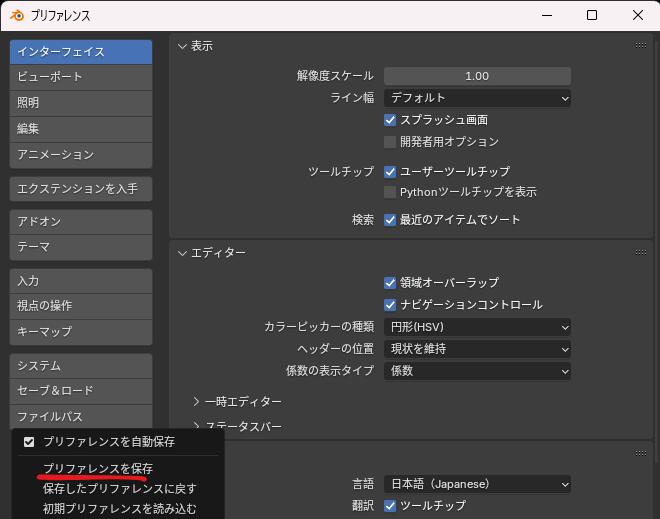Viewport: 660px width, 519px height.
Task: Choose 初期プリファレンスを読み込む menu item
Action: pyautogui.click(x=118, y=509)
